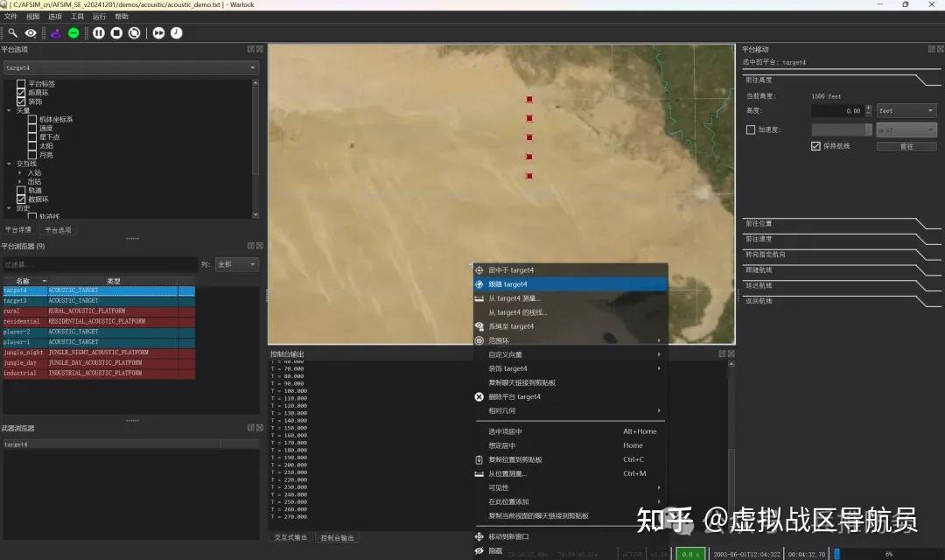This screenshot has height=560, width=945.
Task: Click the 前往 button in 平台移动 panel
Action: tap(906, 146)
